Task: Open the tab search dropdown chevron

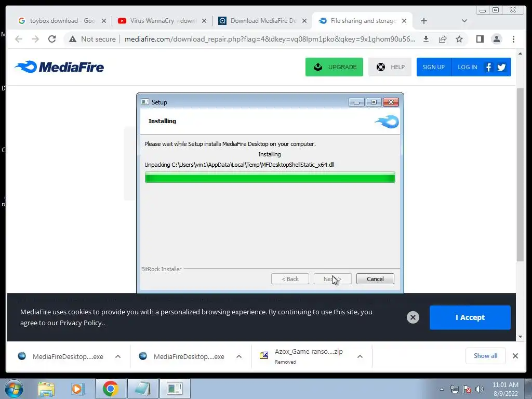Action: click(464, 21)
